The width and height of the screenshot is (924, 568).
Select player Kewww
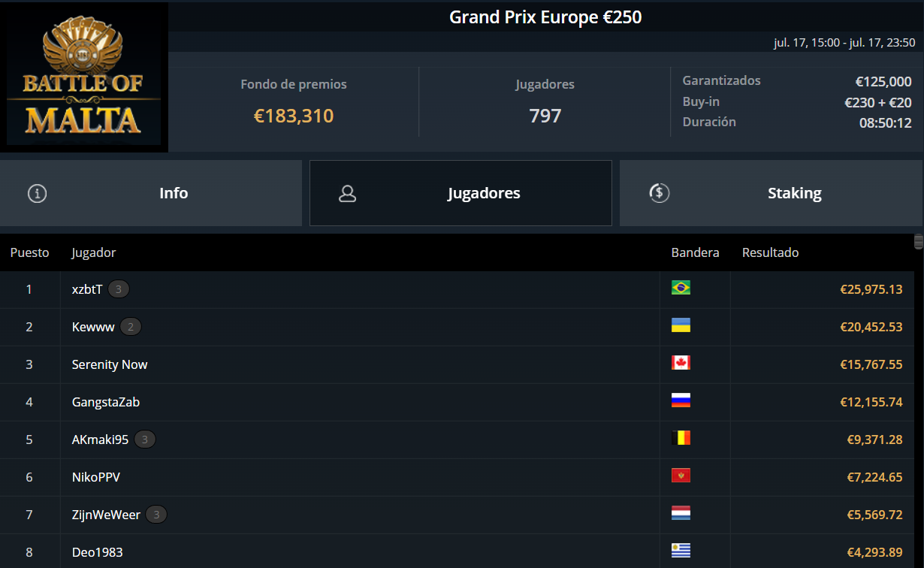[x=93, y=327]
